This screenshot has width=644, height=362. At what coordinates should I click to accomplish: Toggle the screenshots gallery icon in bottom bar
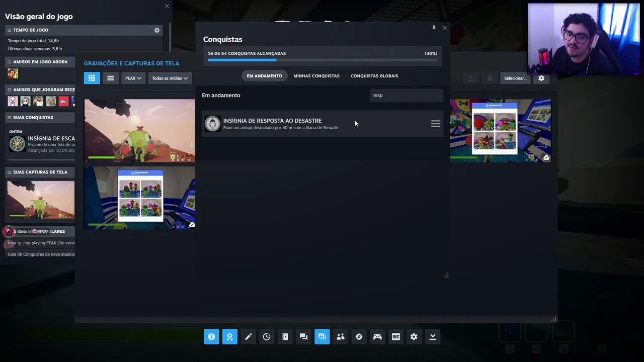(x=322, y=337)
